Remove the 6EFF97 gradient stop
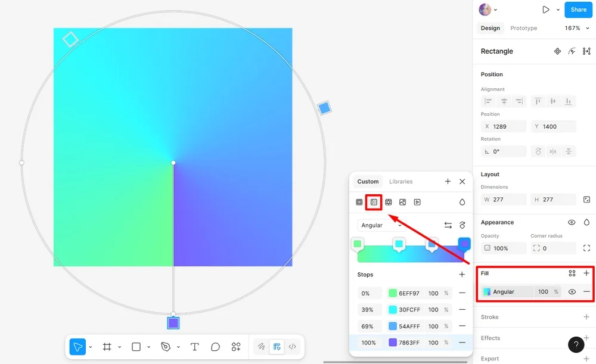 (x=462, y=293)
